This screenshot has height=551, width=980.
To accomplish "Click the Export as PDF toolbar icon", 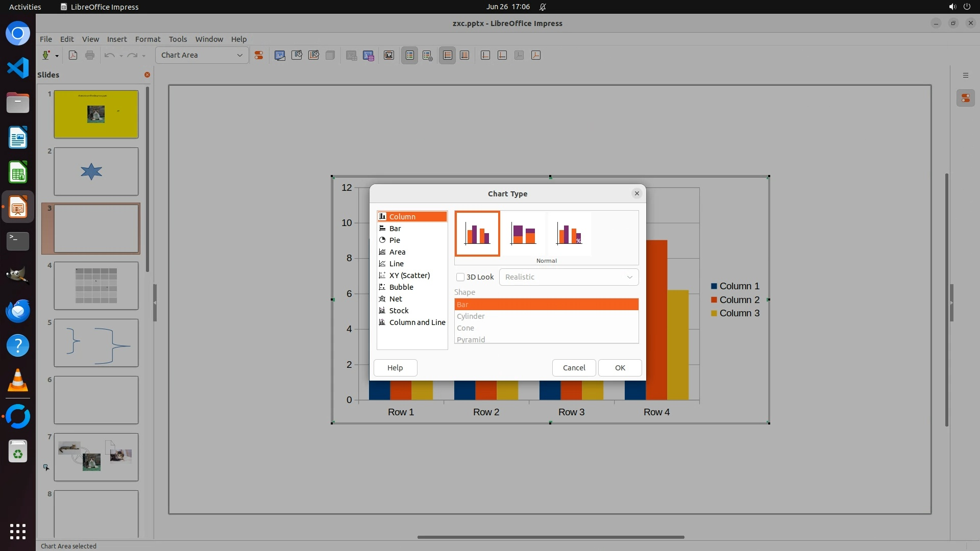I will point(73,55).
